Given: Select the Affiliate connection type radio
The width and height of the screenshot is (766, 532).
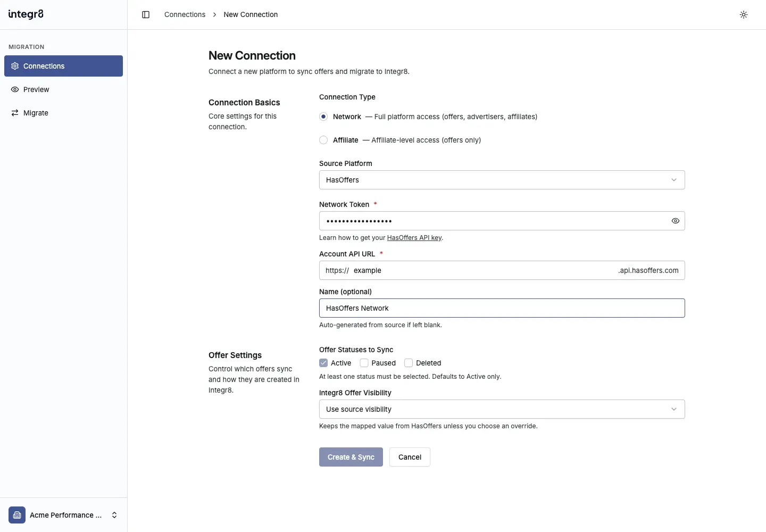Looking at the screenshot, I should [323, 140].
